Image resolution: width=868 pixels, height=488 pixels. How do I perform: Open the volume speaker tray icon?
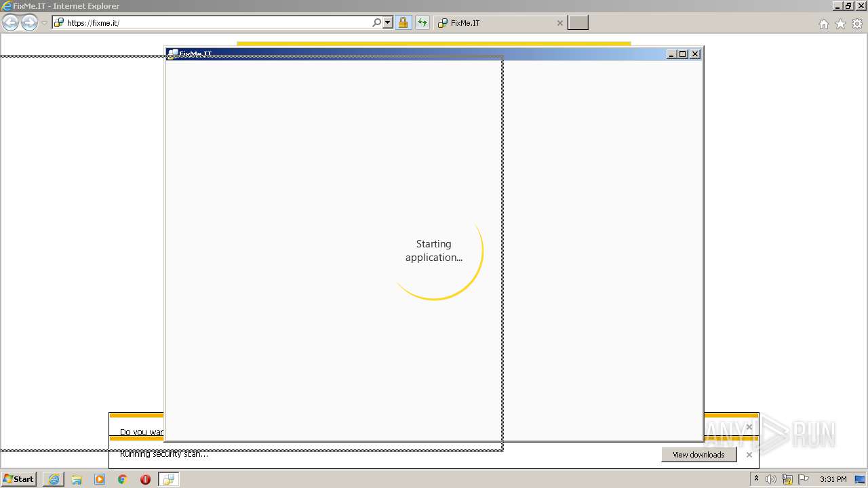771,479
